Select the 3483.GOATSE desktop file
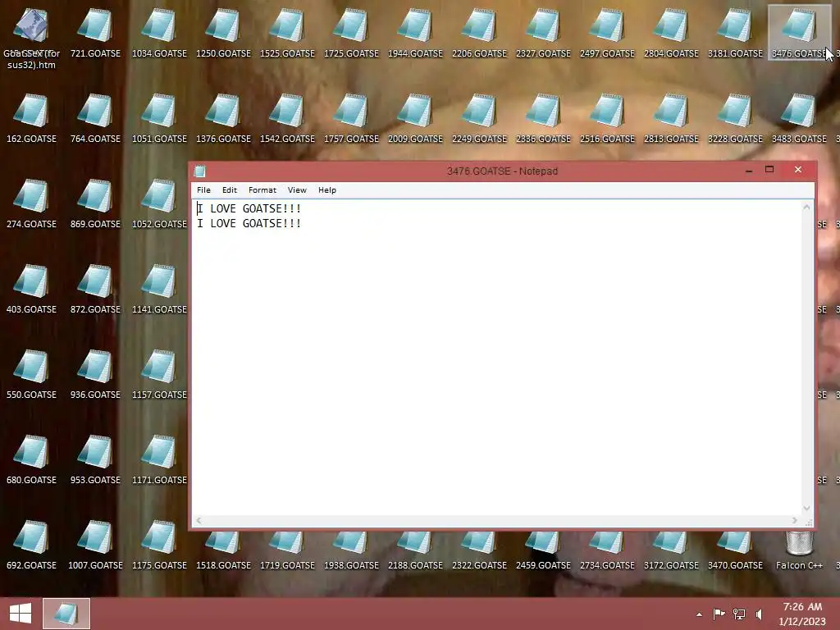 click(x=799, y=118)
